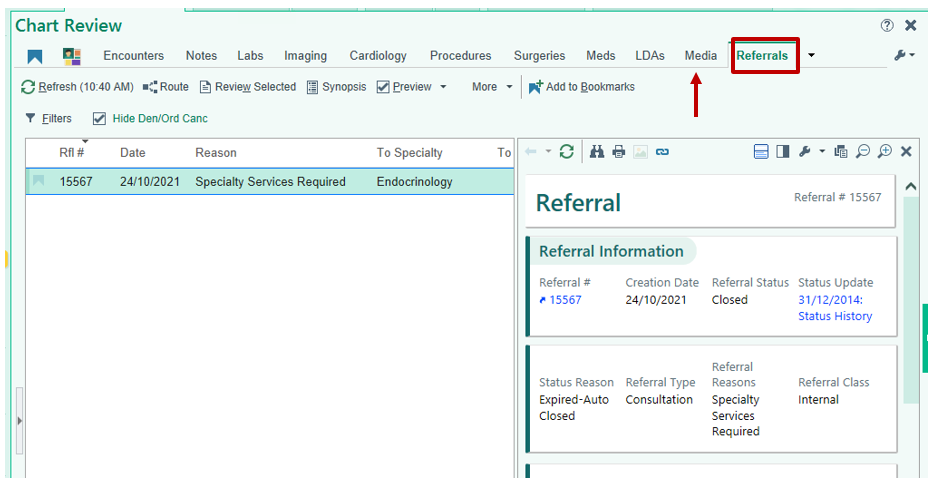Screen dimensions: 940x485
Task: Click the preview pane wrench icon
Action: pyautogui.click(x=805, y=152)
